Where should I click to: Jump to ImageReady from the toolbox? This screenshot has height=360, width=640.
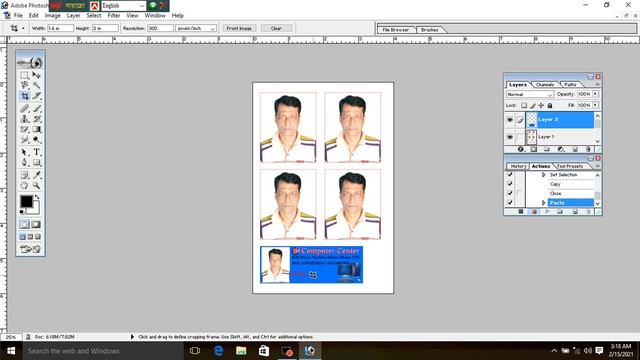(30, 249)
